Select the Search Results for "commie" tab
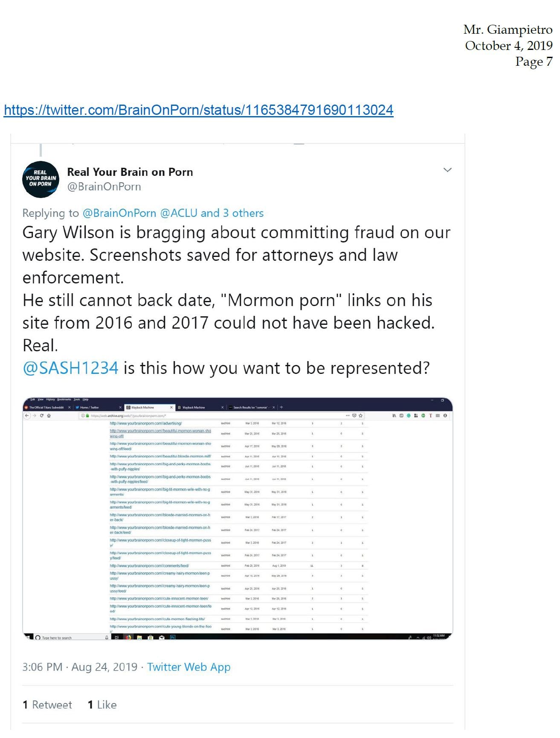Screen dimensions: 560x738 (x=250, y=408)
